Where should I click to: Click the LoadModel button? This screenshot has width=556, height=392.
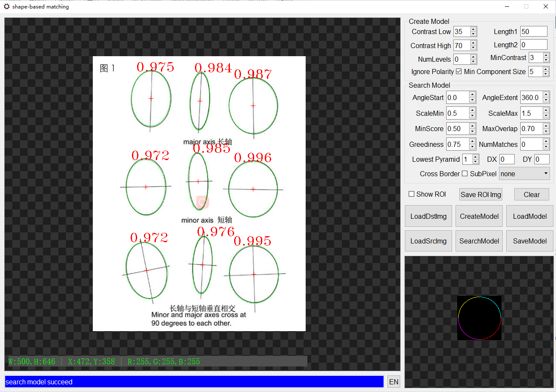[x=530, y=216]
